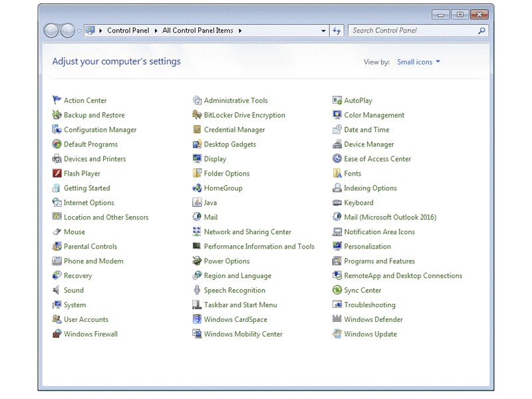
Task: Open the Default Programs icon
Action: click(x=57, y=144)
